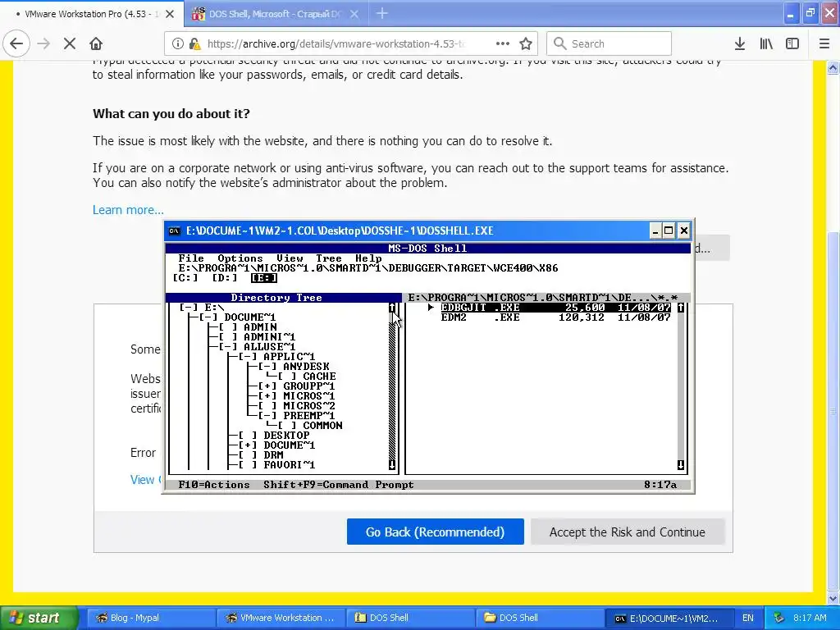Open page actions three-dot menu
Viewport: 840px width, 630px height.
click(x=503, y=44)
